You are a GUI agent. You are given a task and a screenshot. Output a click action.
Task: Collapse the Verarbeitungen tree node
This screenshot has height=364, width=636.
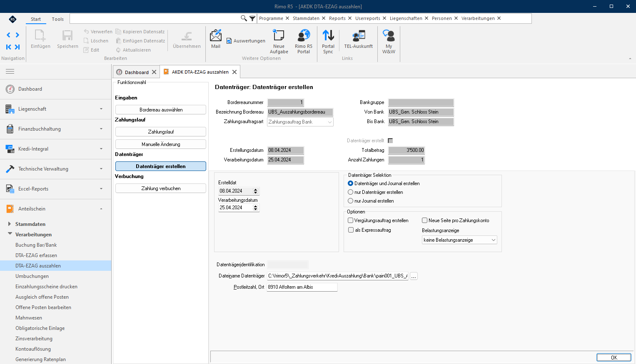click(x=9, y=234)
